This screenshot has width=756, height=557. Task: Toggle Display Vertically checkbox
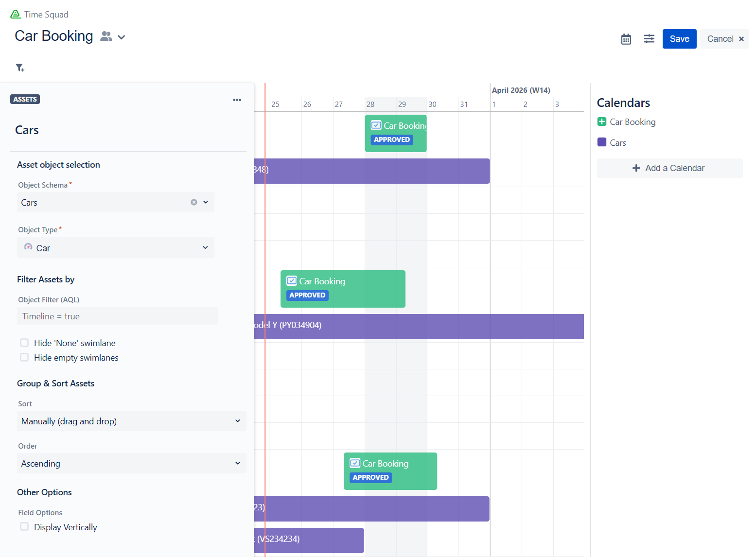24,527
